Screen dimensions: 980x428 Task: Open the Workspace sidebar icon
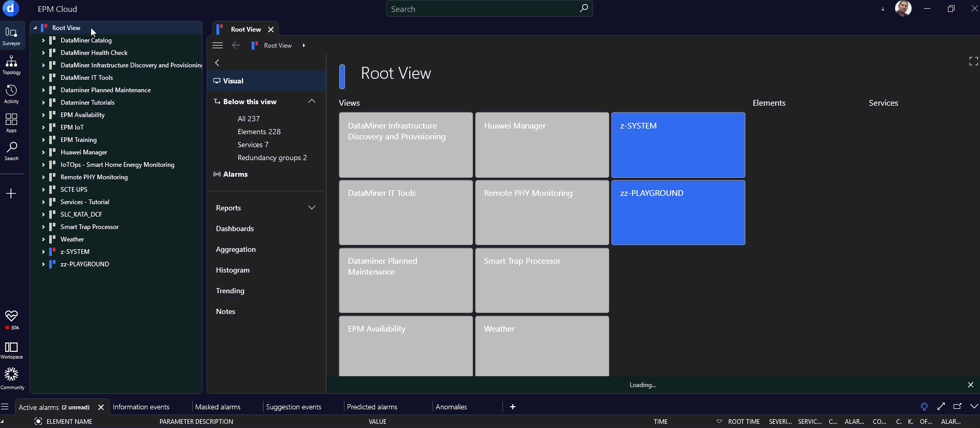coord(11,350)
